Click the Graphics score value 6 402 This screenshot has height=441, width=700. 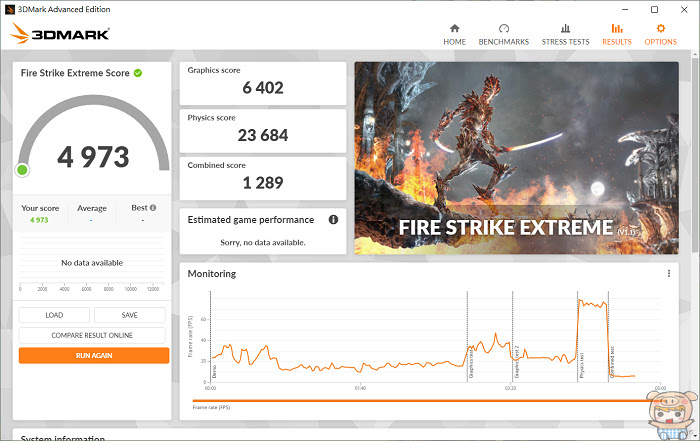(263, 88)
